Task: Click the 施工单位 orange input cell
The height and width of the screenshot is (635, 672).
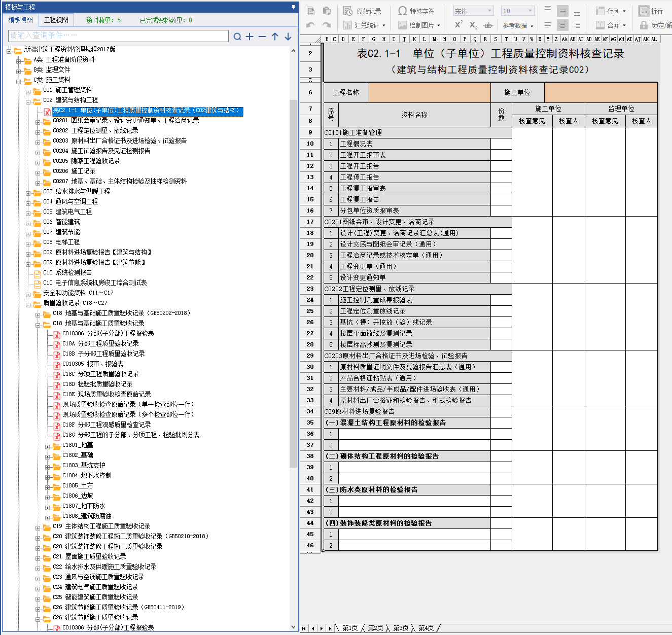Action: [x=600, y=92]
